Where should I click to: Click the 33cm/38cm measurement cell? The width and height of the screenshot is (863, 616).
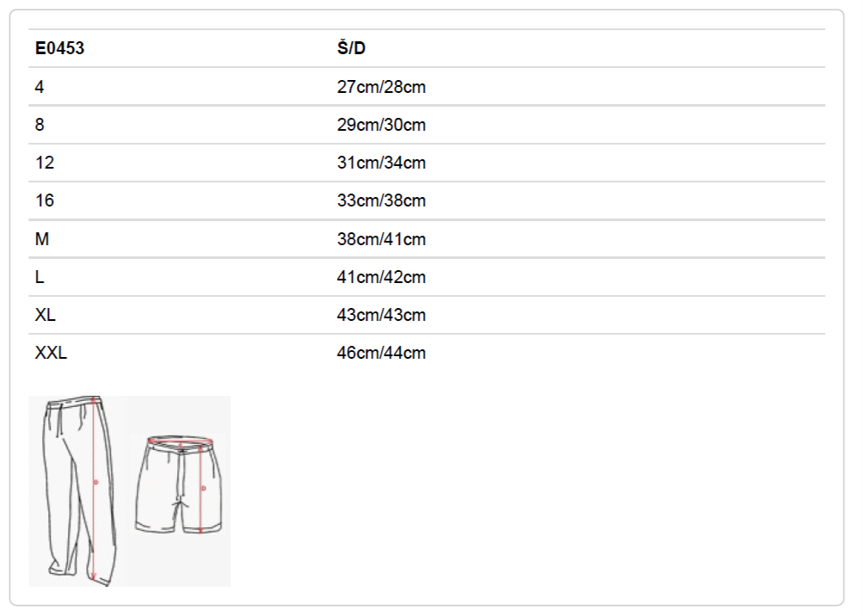coord(381,200)
